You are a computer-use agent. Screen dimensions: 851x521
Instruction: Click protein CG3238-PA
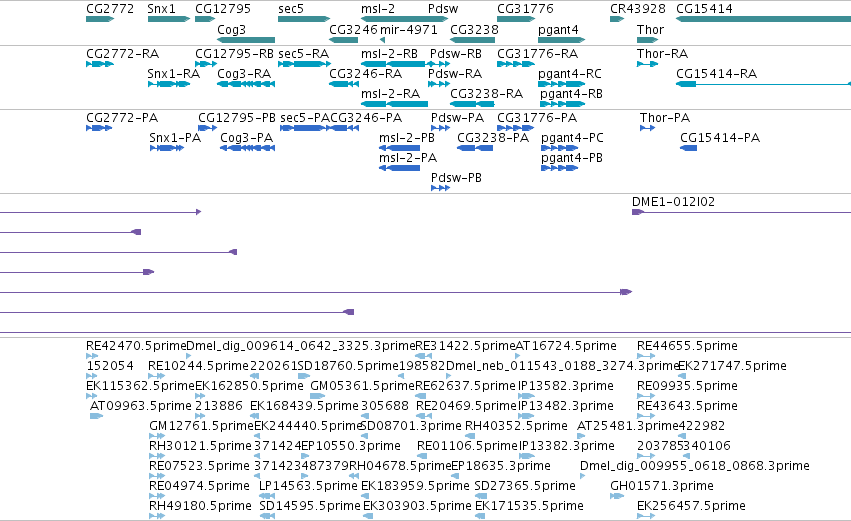pos(475,148)
